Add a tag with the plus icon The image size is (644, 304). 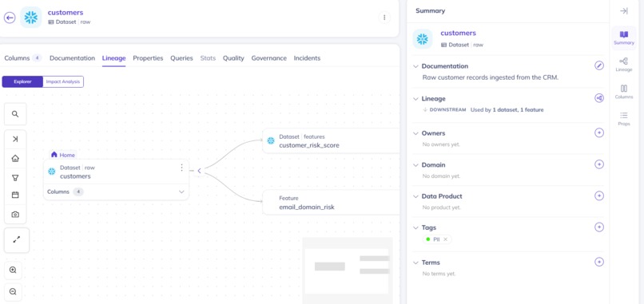tap(599, 227)
